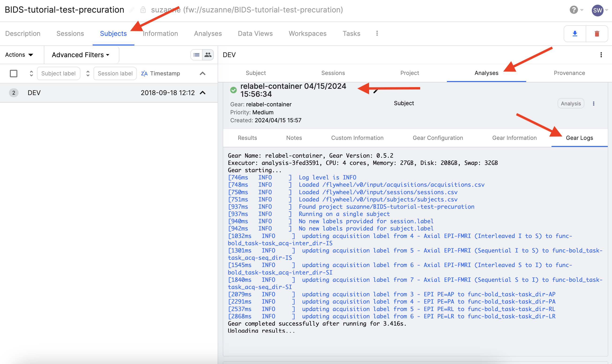Open the relabel-container analysis kebab menu
This screenshot has width=612, height=364.
pos(593,104)
